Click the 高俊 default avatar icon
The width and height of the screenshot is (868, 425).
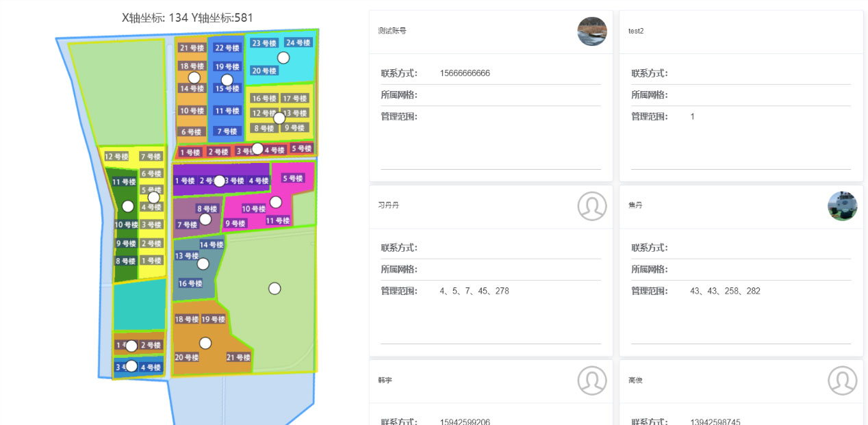842,381
